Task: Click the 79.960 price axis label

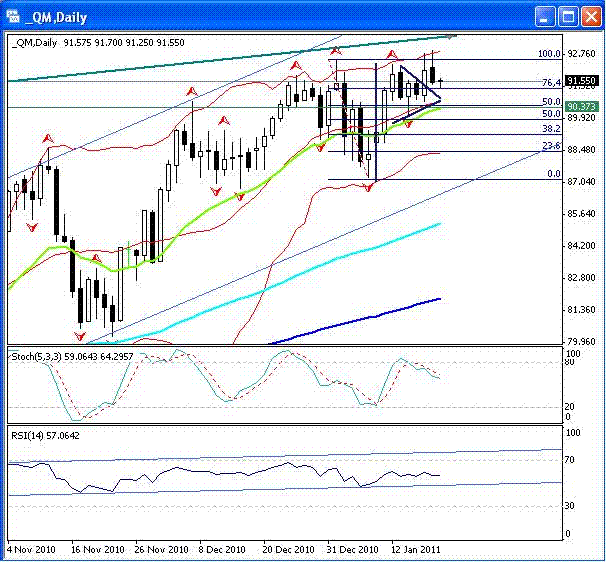Action: [x=581, y=341]
